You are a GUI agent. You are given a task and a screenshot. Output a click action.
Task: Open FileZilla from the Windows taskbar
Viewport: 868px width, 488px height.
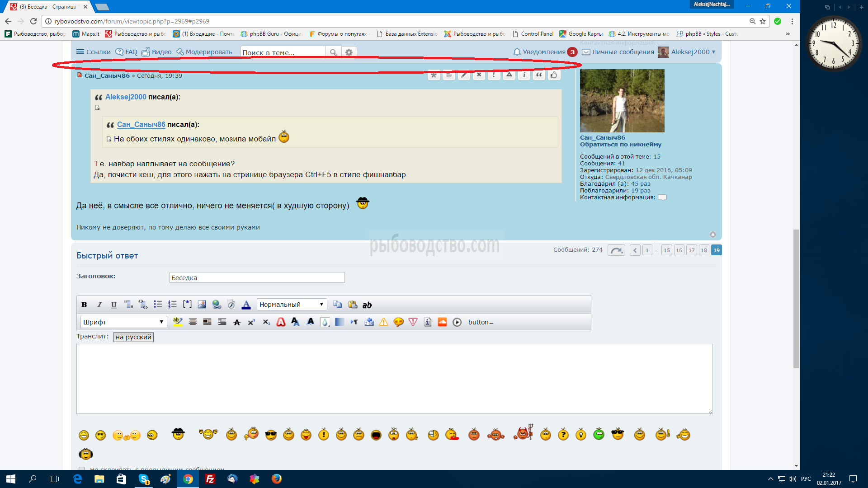[210, 479]
